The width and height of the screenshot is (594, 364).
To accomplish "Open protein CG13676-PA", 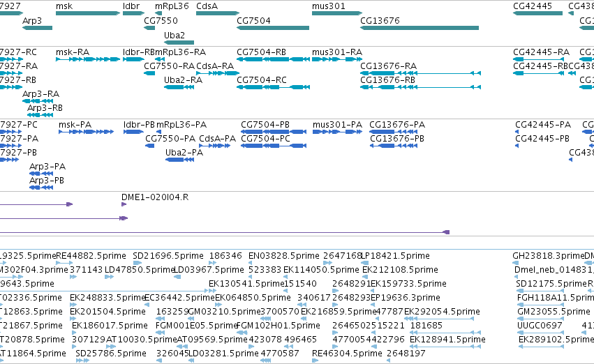I will (x=397, y=125).
